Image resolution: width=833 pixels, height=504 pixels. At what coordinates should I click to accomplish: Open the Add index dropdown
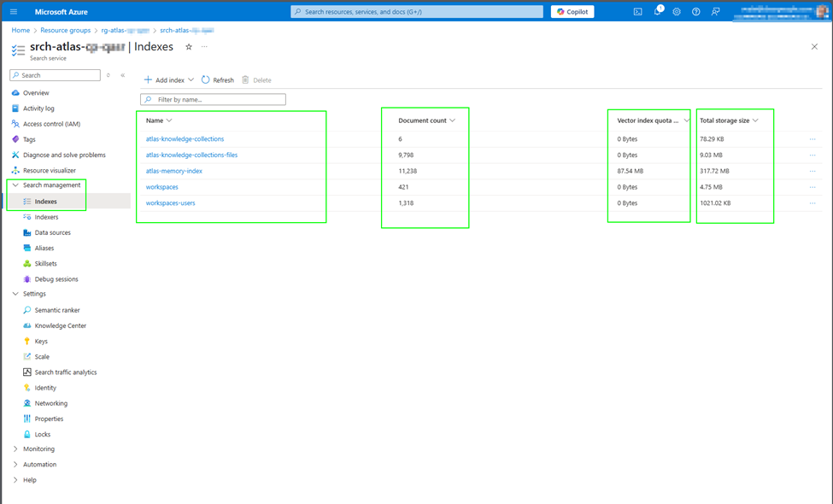169,80
